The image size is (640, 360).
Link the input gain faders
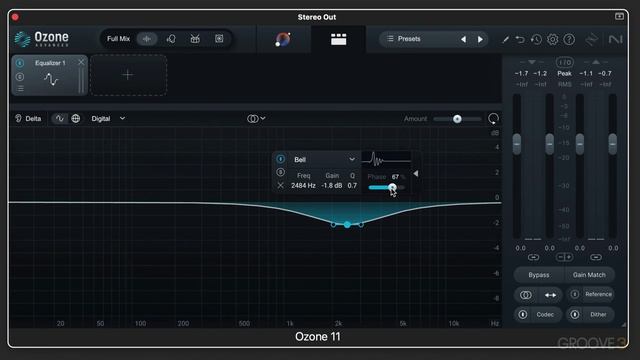click(x=533, y=257)
